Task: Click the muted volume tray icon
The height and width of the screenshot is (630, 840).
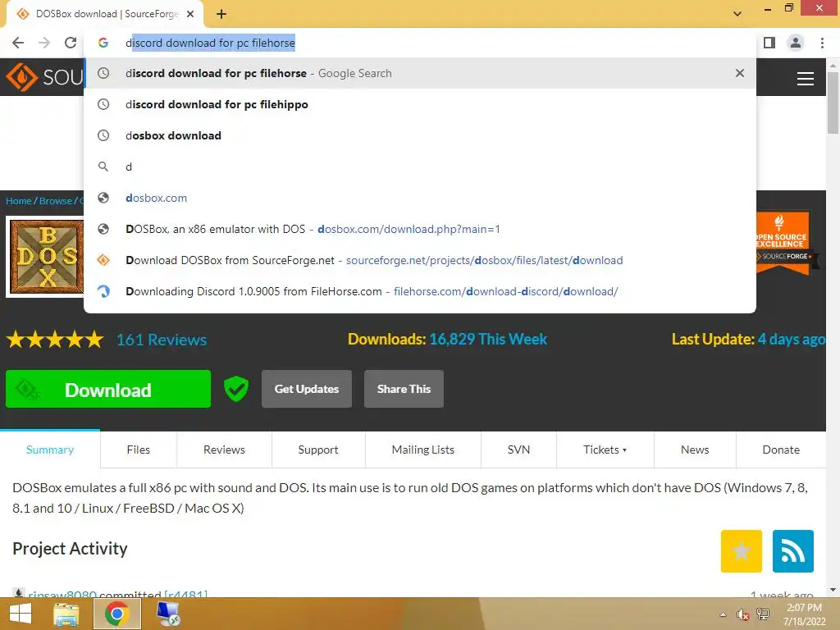Action: pyautogui.click(x=742, y=614)
